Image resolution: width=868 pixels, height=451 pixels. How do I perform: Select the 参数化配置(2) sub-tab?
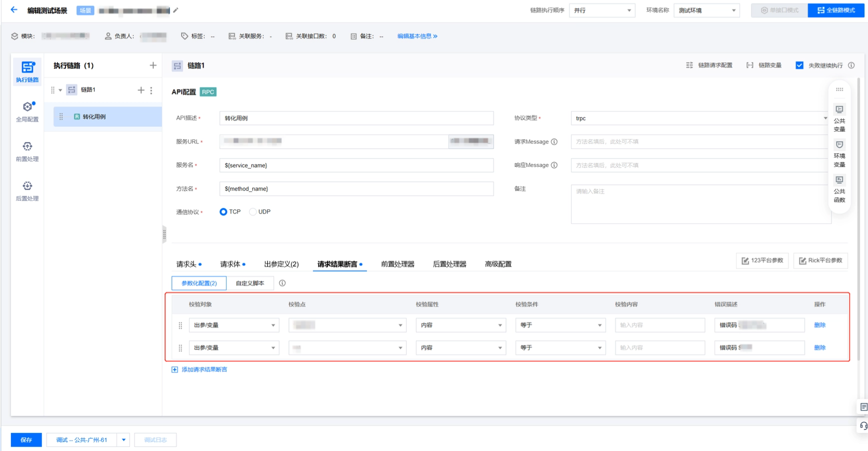pyautogui.click(x=199, y=283)
